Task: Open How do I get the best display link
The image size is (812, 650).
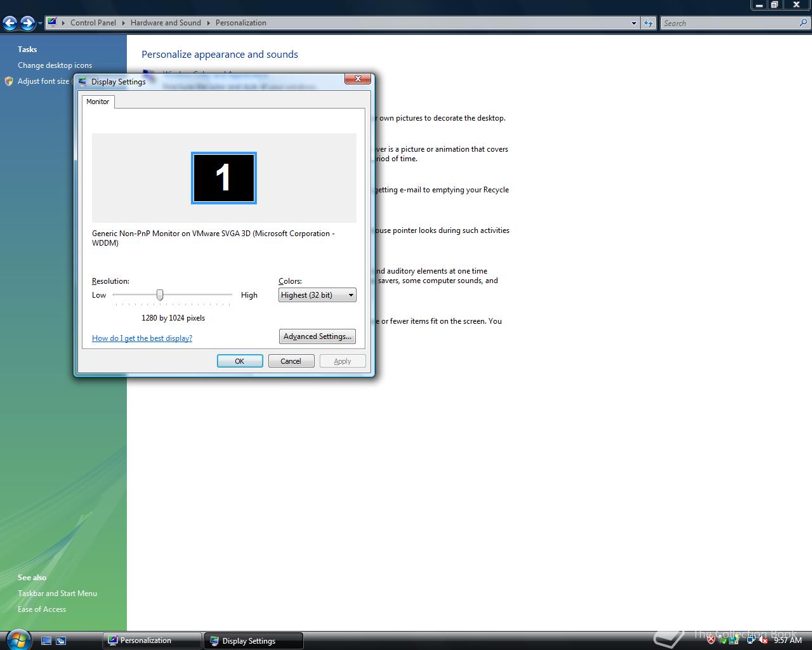Action: pos(142,338)
